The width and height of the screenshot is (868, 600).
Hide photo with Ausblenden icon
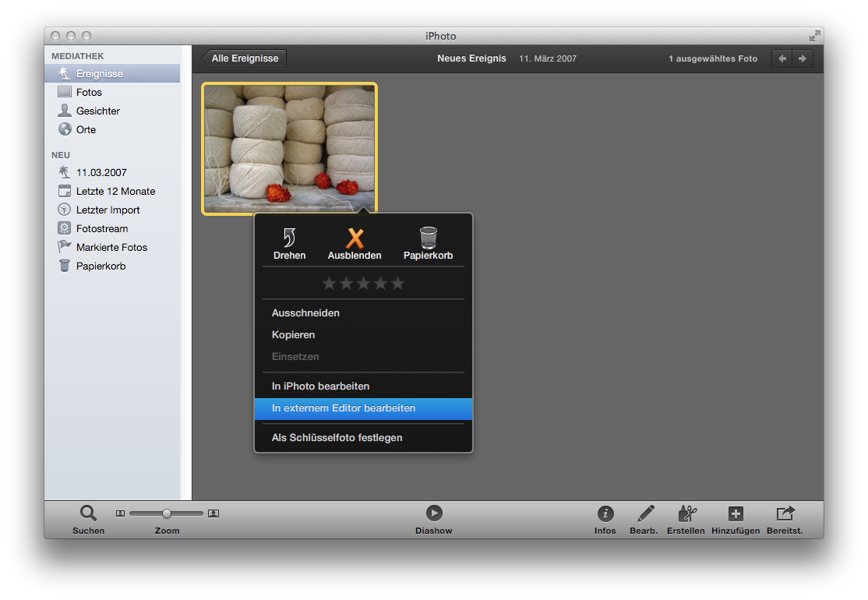(x=355, y=238)
